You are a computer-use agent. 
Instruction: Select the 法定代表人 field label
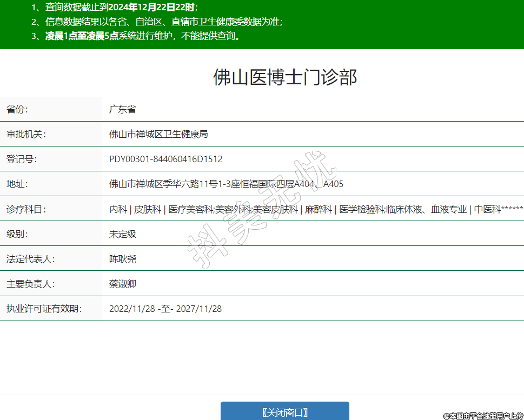31,259
